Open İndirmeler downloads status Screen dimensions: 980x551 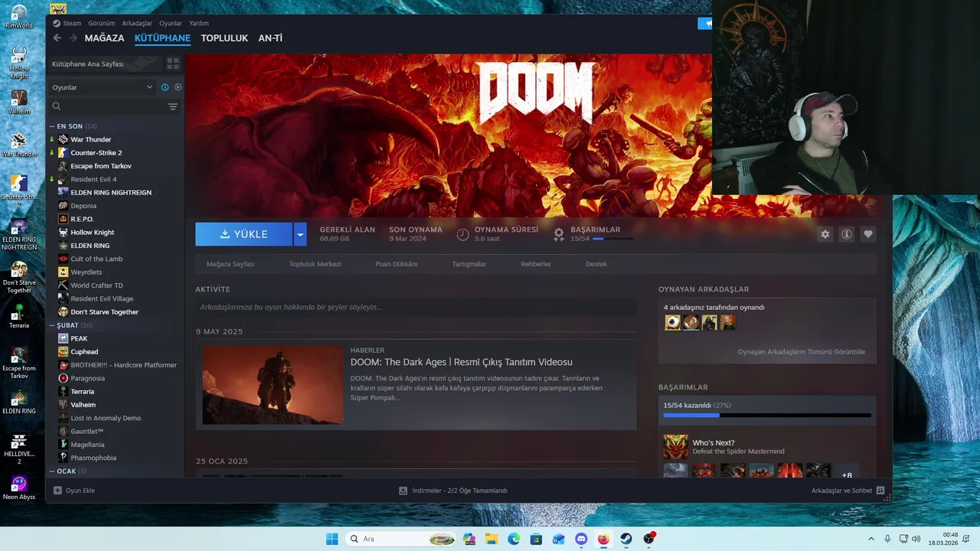coord(453,491)
